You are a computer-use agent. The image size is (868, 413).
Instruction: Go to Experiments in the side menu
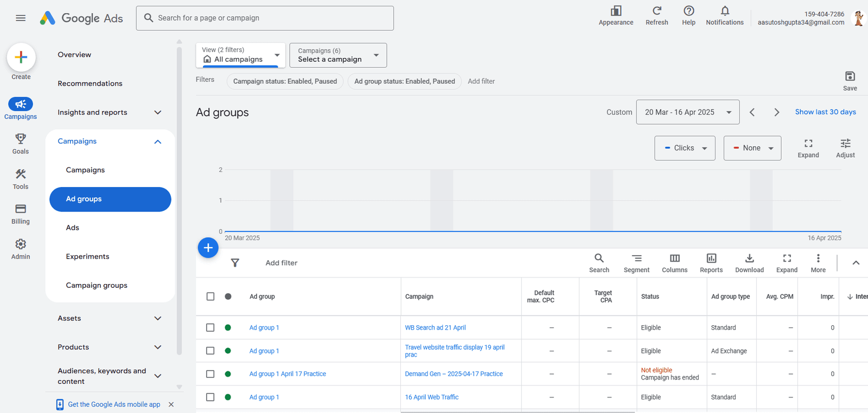point(87,256)
